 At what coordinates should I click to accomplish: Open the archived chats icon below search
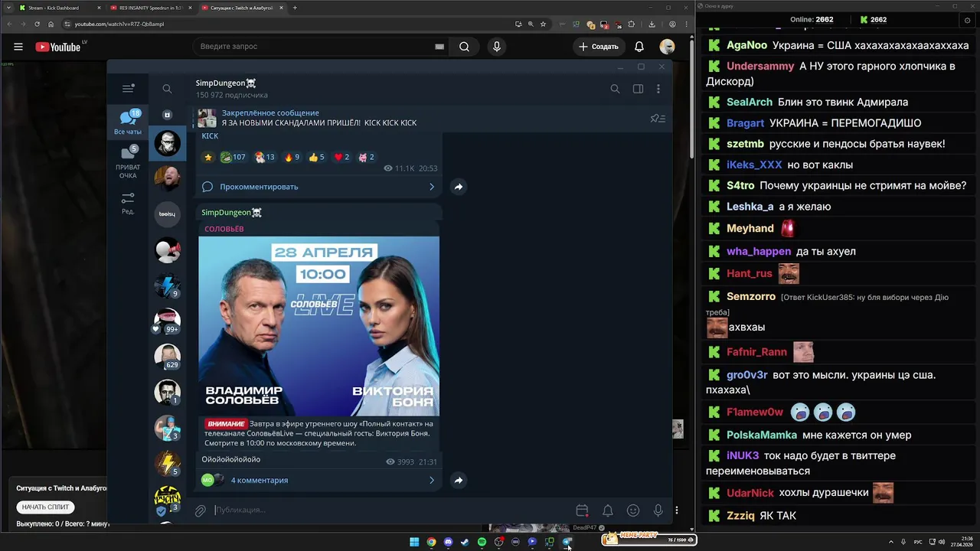tap(167, 115)
